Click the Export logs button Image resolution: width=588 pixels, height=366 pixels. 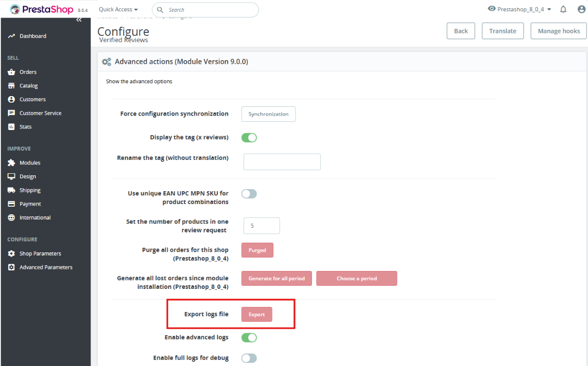click(x=257, y=314)
